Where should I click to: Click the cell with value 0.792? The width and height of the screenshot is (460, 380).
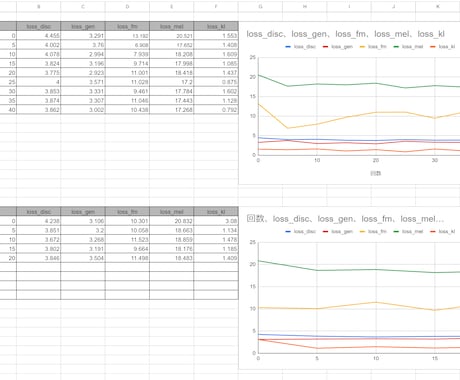click(x=216, y=110)
